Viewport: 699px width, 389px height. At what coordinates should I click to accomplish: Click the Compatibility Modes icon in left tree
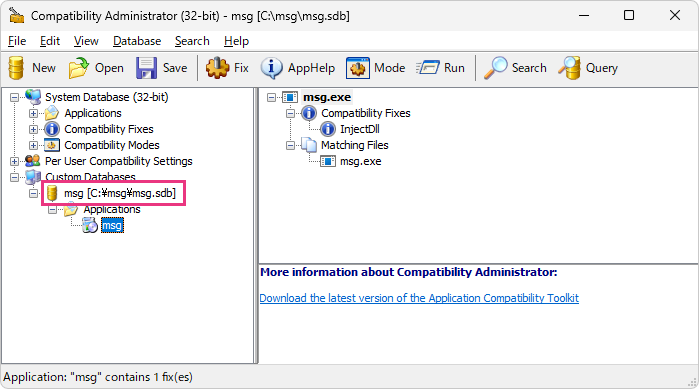pos(52,145)
